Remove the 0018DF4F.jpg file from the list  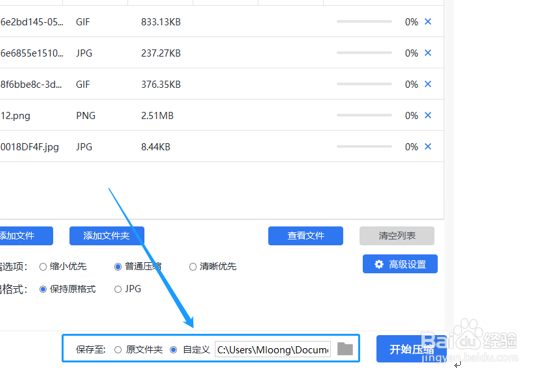(x=428, y=146)
